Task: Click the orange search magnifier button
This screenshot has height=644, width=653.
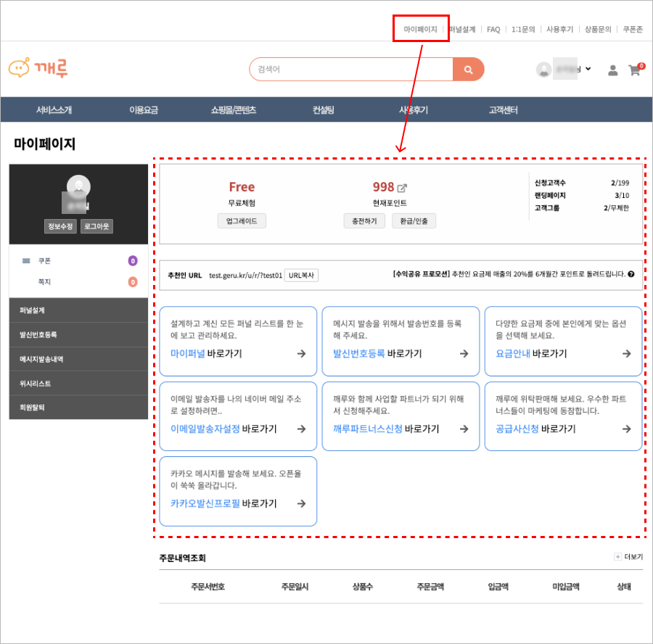Action: click(x=468, y=70)
